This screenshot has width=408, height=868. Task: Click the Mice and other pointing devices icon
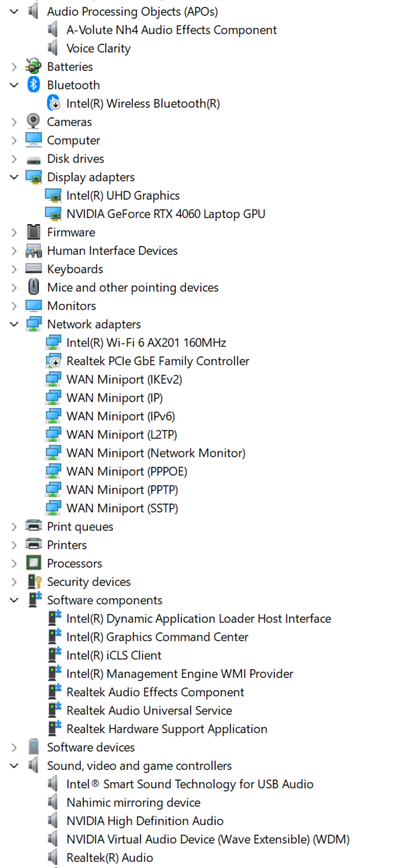coord(33,288)
